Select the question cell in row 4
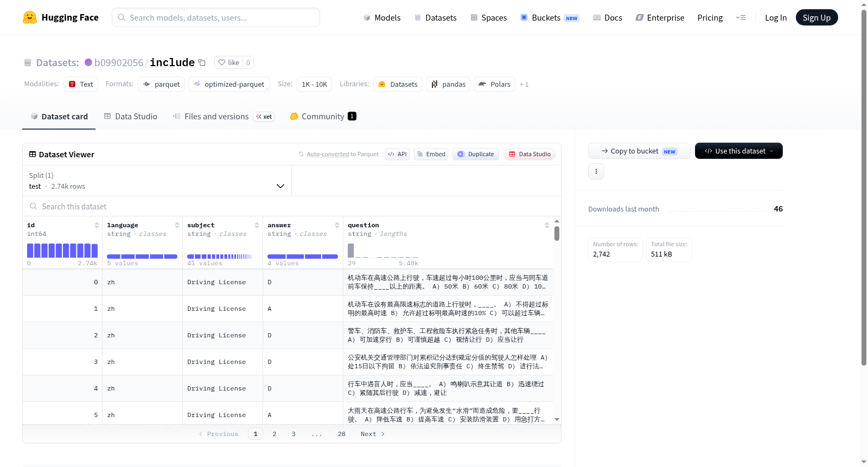 click(448, 388)
